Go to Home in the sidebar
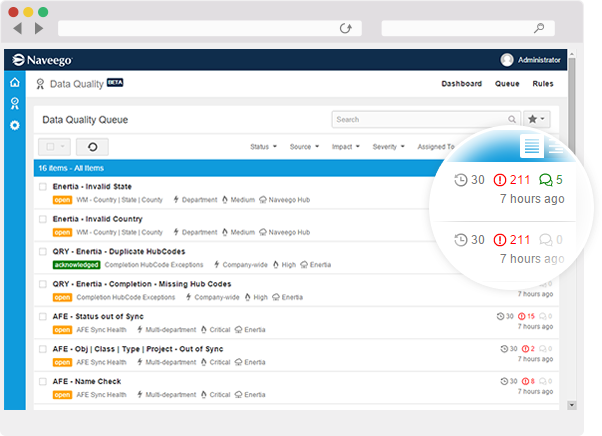This screenshot has height=436, width=602. pyautogui.click(x=15, y=82)
